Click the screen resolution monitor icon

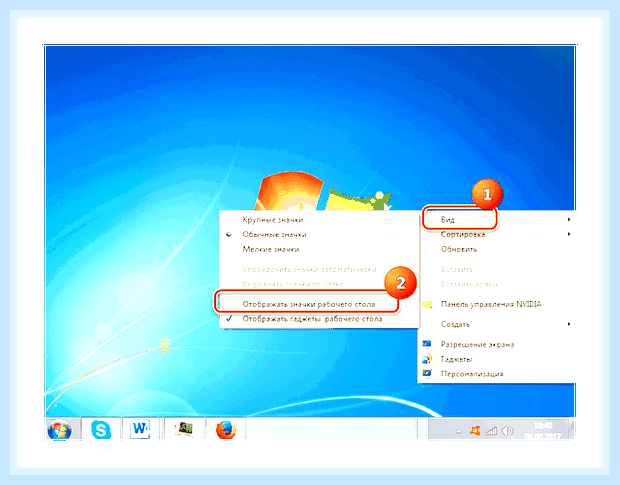coord(427,344)
